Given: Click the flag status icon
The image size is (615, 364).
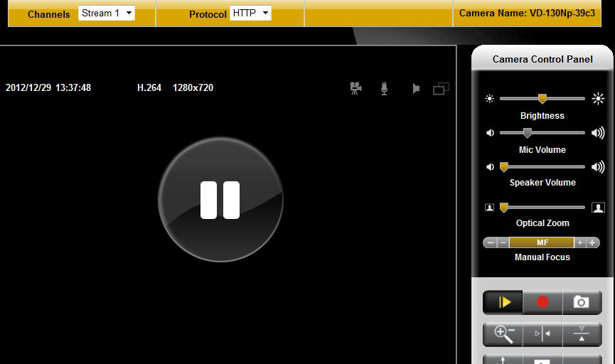Looking at the screenshot, I should pos(416,89).
